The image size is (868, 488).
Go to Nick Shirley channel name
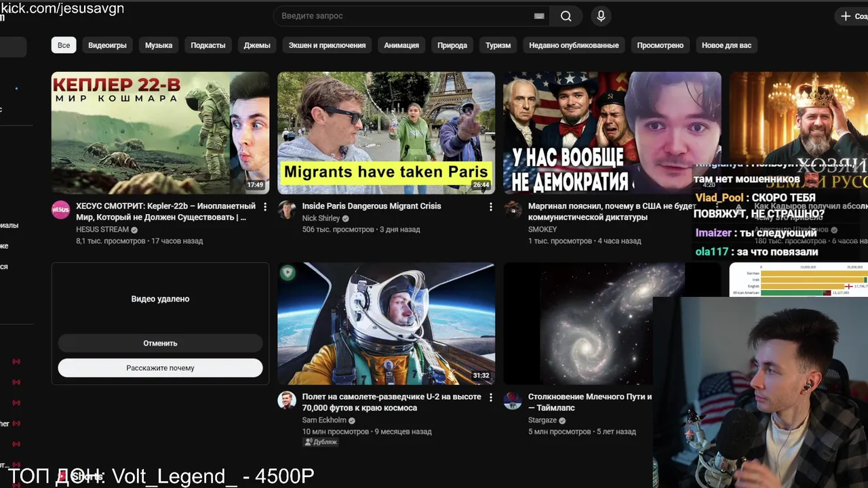tap(321, 218)
